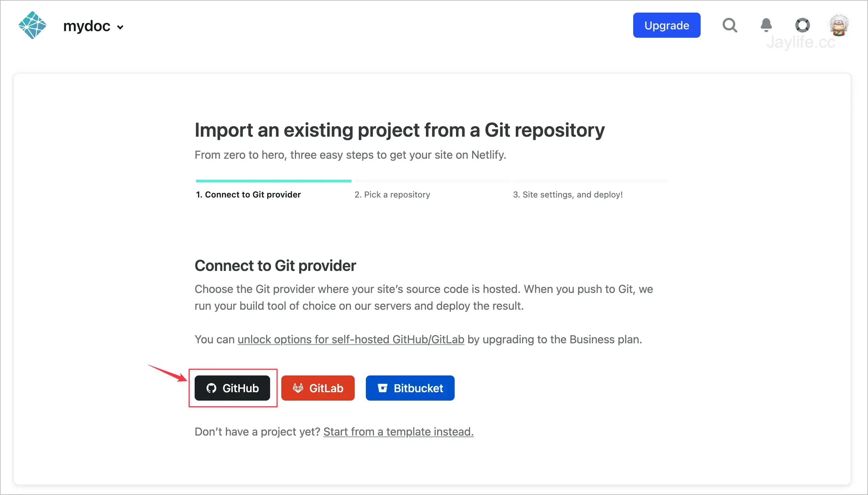The height and width of the screenshot is (495, 868).
Task: Click the Upgrade button top-right
Action: tap(666, 25)
